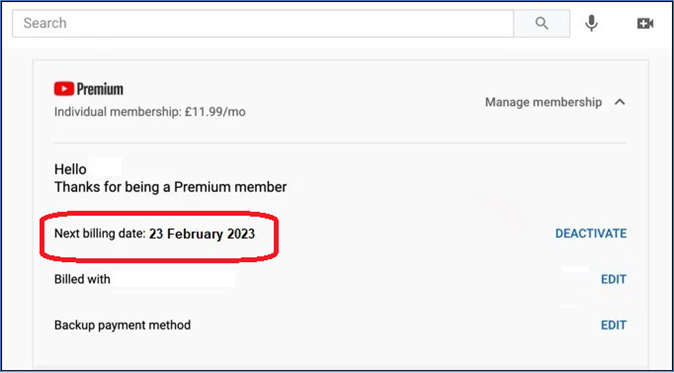The image size is (674, 373).
Task: Edit the Billed with payment method
Action: pyautogui.click(x=613, y=279)
